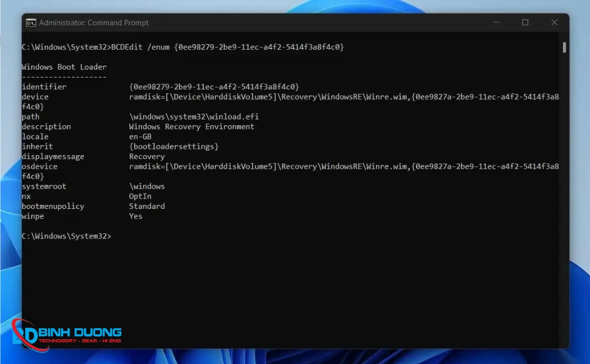Click the 'device' property label

(35, 97)
